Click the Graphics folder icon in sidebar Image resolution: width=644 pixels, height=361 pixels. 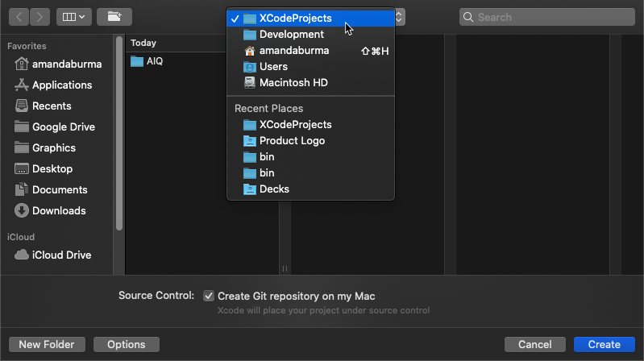point(21,147)
